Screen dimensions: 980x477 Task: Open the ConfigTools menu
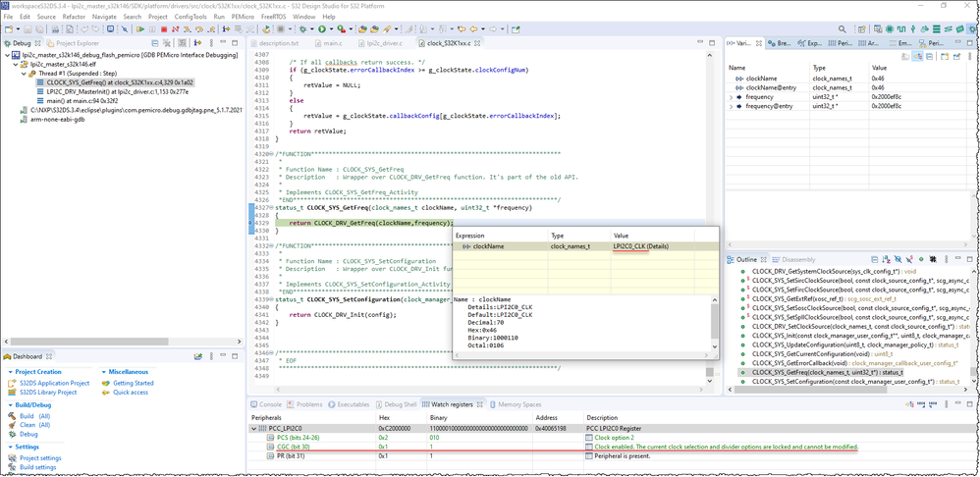point(191,17)
